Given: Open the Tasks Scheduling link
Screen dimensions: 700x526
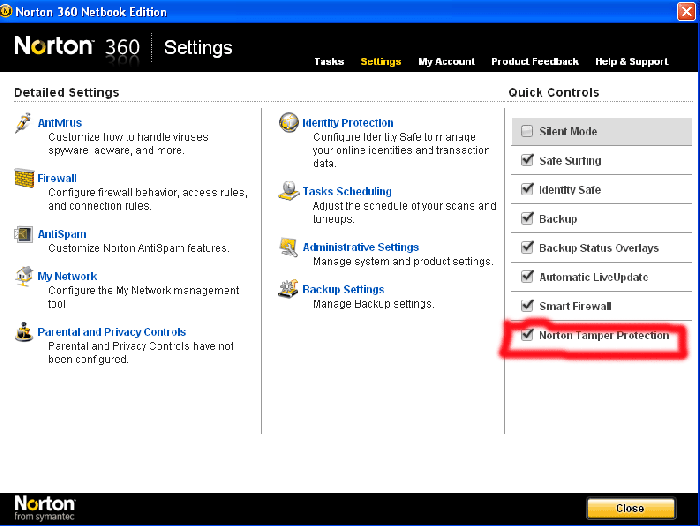Looking at the screenshot, I should 347,191.
